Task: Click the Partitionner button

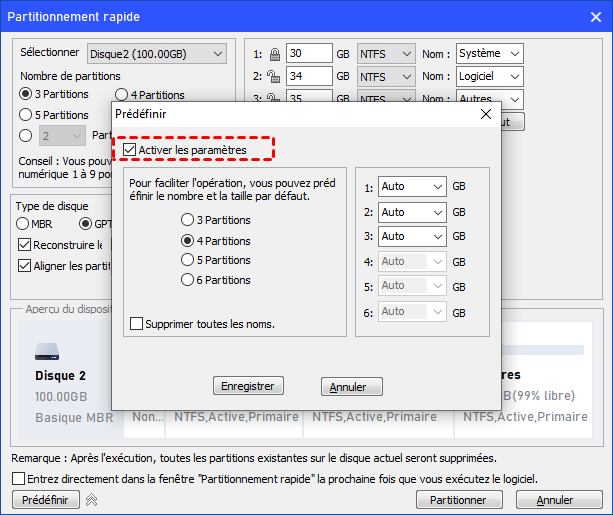Action: (x=459, y=500)
